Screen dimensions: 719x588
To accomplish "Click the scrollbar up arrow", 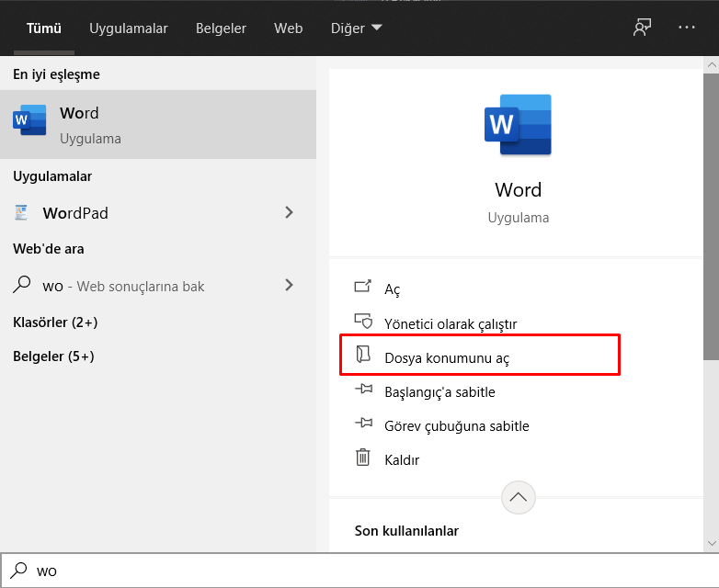I will (712, 65).
